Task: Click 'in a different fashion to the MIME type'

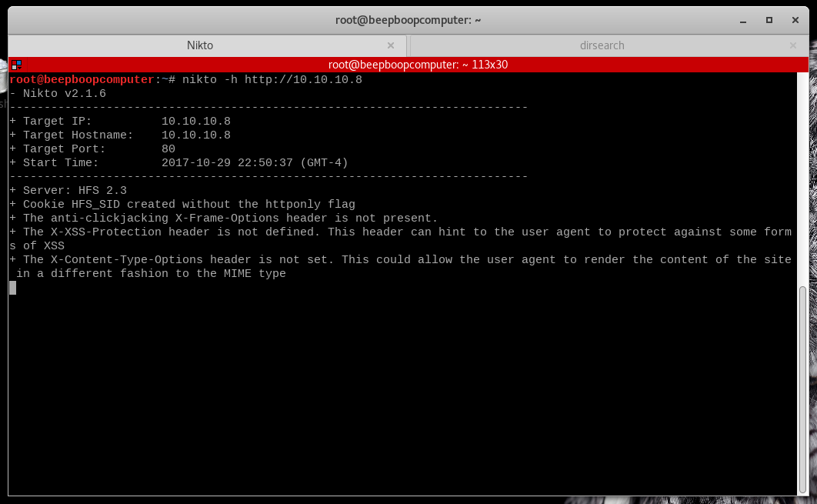Action: [x=151, y=274]
